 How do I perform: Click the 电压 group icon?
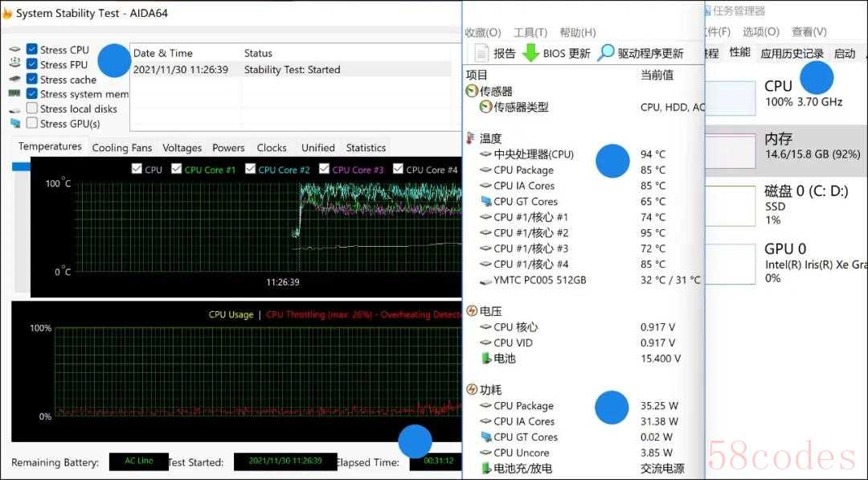[472, 311]
